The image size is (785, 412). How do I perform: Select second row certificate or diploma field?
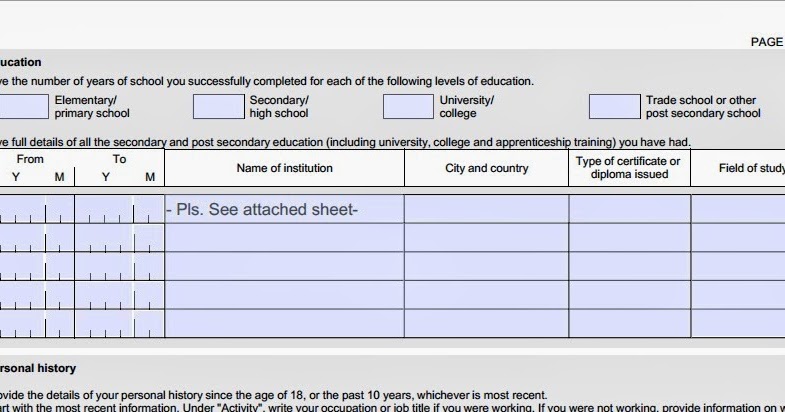[x=630, y=238]
